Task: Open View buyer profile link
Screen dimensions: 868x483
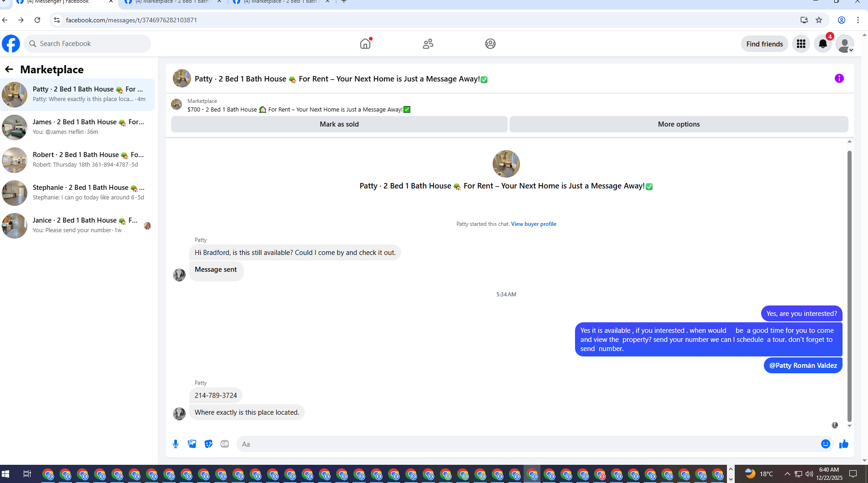Action: 534,224
